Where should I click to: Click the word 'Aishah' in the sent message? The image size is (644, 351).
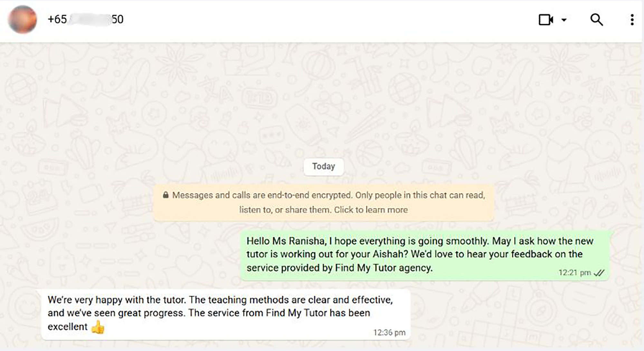point(388,254)
